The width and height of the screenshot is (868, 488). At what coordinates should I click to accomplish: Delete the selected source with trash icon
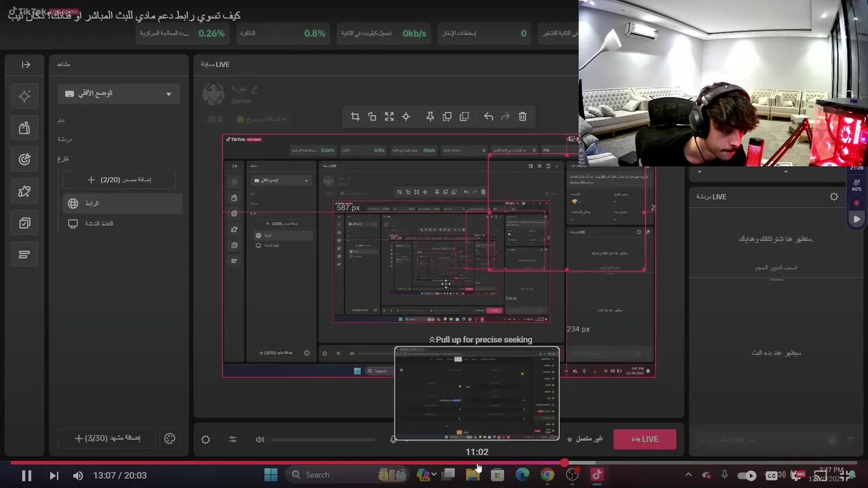pyautogui.click(x=522, y=117)
